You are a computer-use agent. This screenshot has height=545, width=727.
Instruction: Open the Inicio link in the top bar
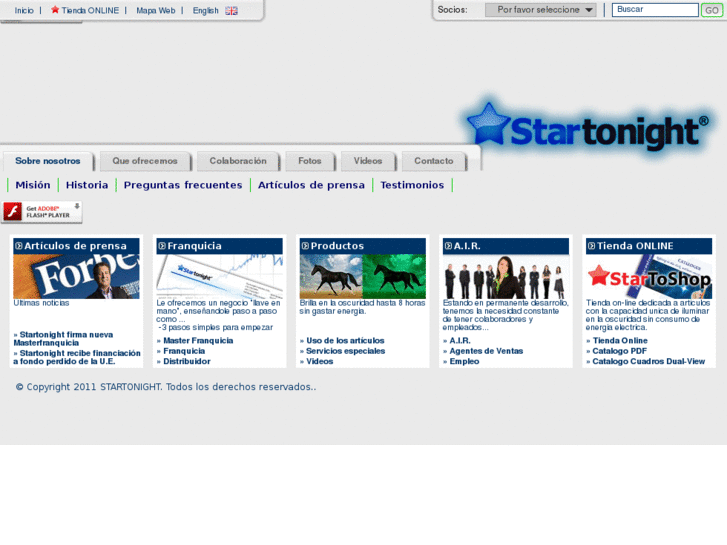click(x=24, y=10)
